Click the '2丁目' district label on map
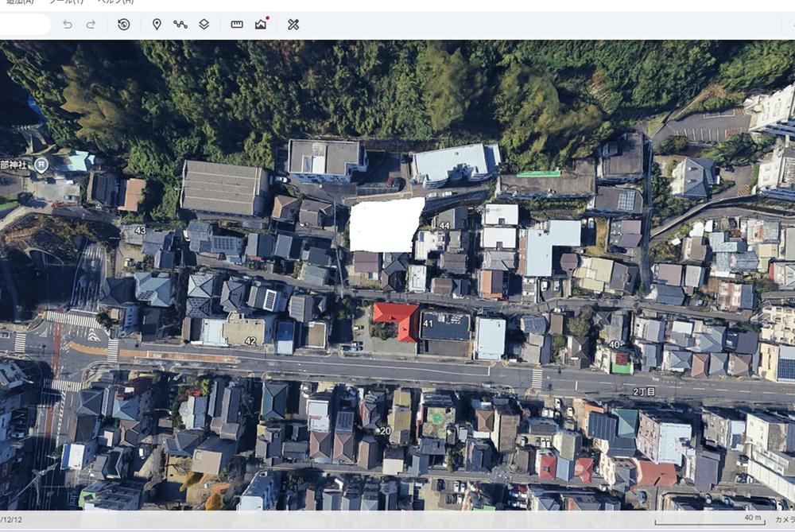The width and height of the screenshot is (795, 532). point(644,391)
